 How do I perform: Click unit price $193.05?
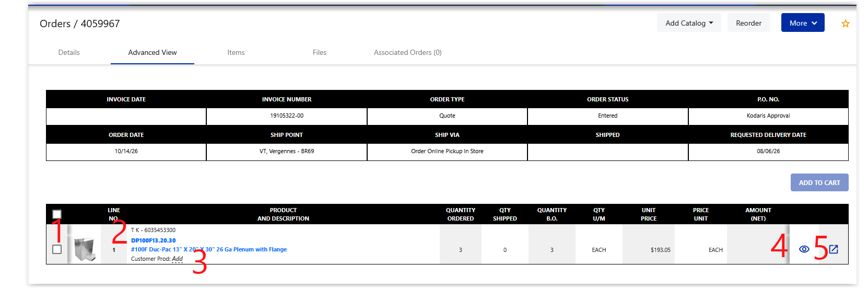[661, 250]
